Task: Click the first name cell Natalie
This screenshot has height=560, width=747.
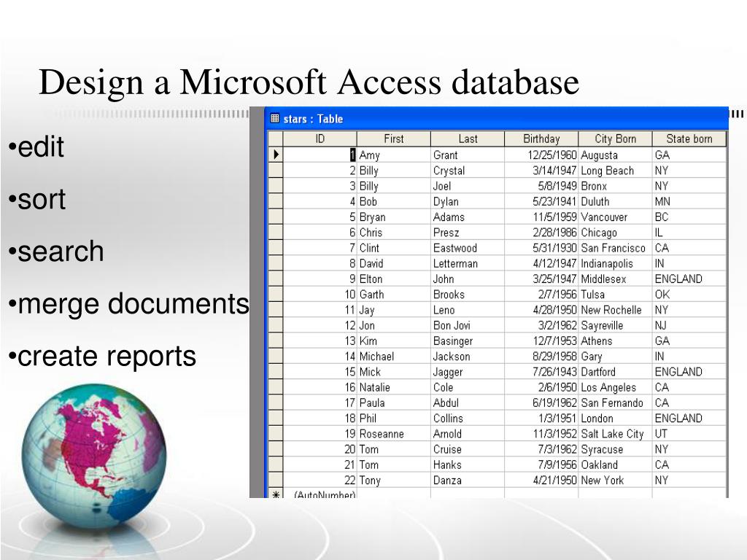Action: click(x=394, y=387)
